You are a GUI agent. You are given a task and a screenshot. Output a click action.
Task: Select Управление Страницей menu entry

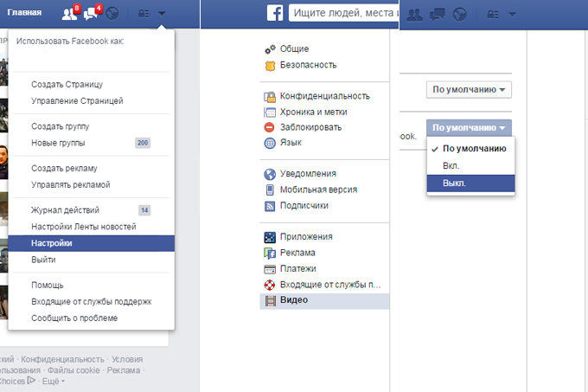click(77, 101)
